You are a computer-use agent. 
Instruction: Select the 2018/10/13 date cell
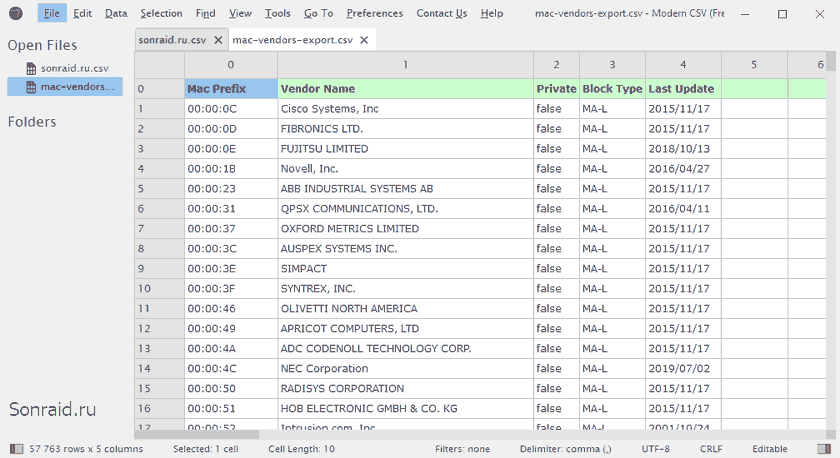[684, 149]
